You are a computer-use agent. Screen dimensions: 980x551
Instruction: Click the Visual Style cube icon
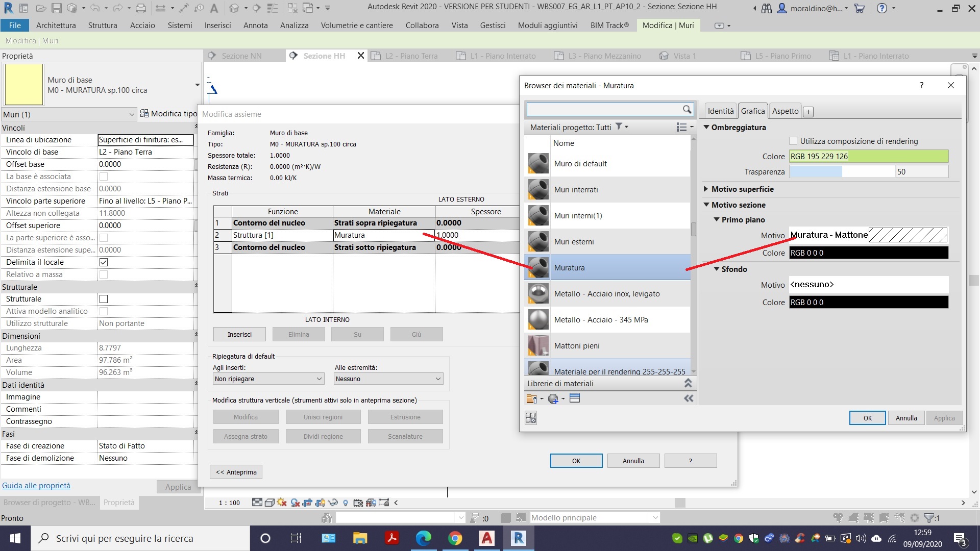[x=269, y=503]
